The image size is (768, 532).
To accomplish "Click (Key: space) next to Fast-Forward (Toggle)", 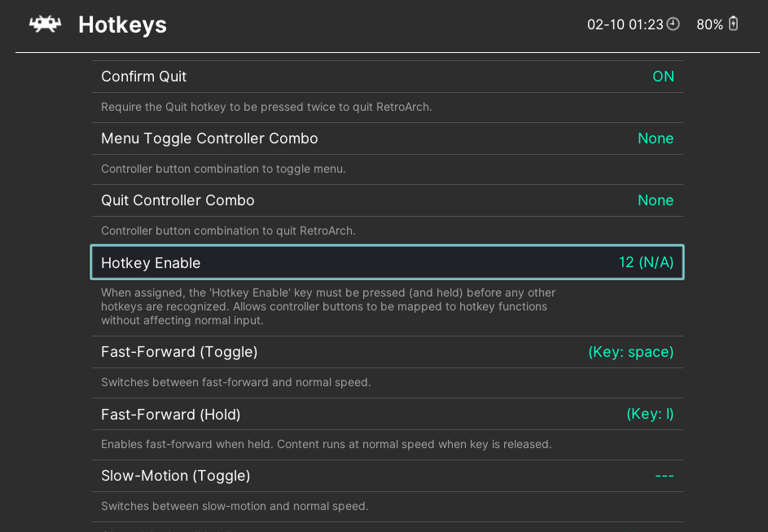I will coord(630,351).
